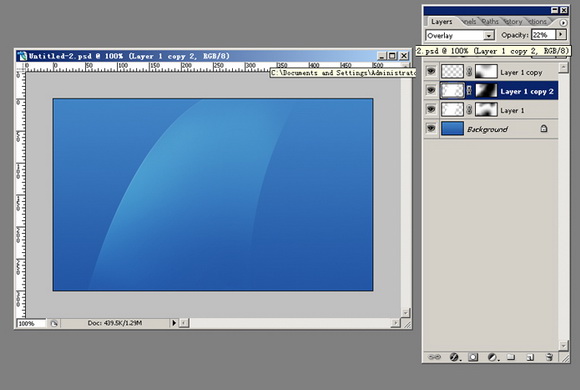Click the Layer 1 layer thumbnail
The image size is (580, 390).
point(452,110)
